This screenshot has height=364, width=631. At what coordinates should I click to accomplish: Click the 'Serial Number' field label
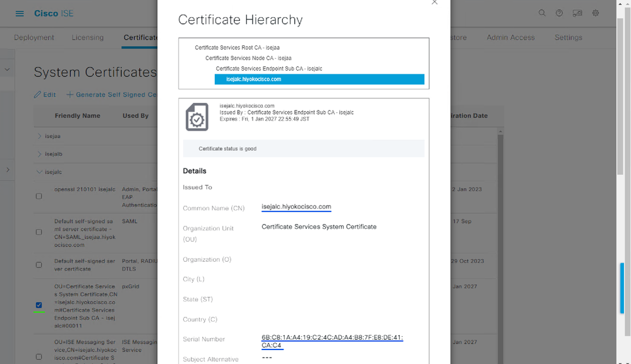pyautogui.click(x=203, y=339)
